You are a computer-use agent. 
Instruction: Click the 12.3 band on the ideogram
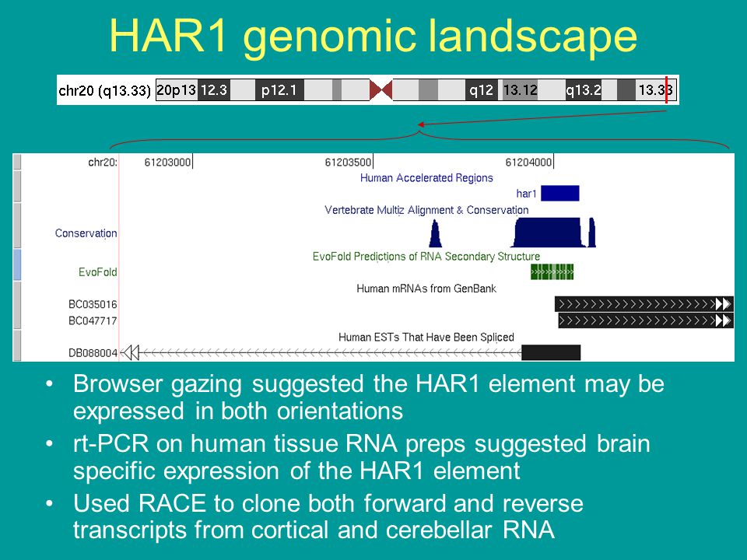tap(214, 89)
